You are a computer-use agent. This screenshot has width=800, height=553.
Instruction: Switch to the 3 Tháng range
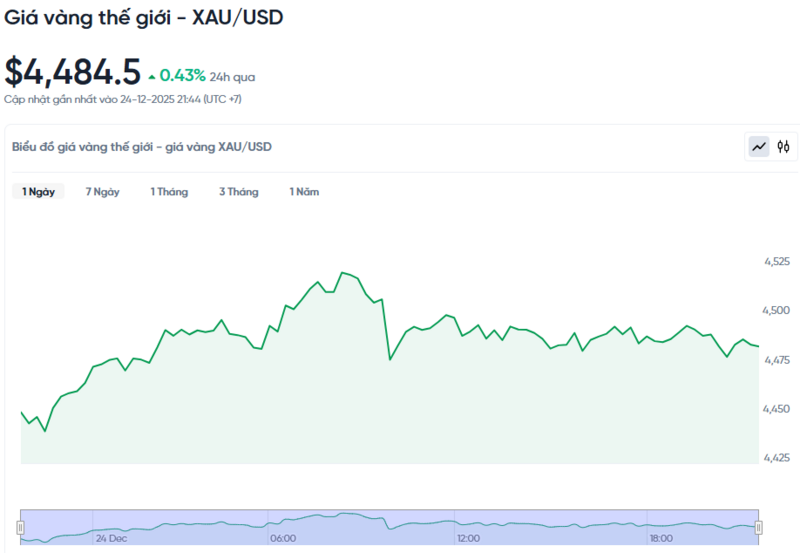(x=238, y=192)
